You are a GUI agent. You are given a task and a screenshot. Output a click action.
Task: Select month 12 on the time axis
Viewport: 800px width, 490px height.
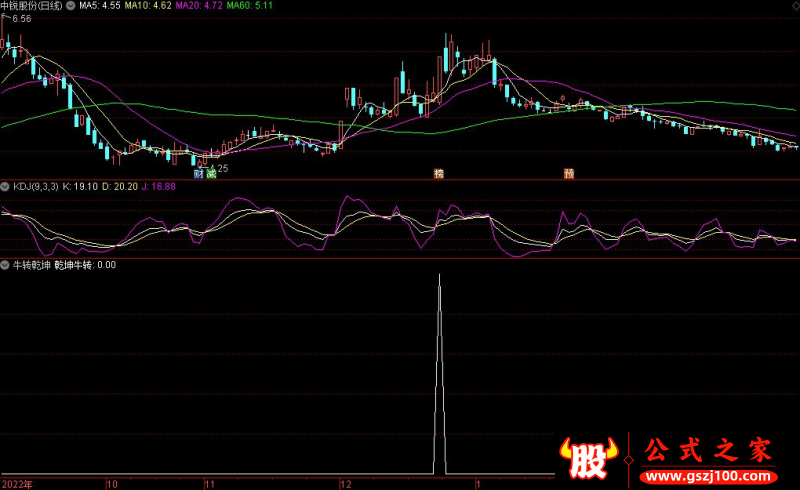pos(346,483)
